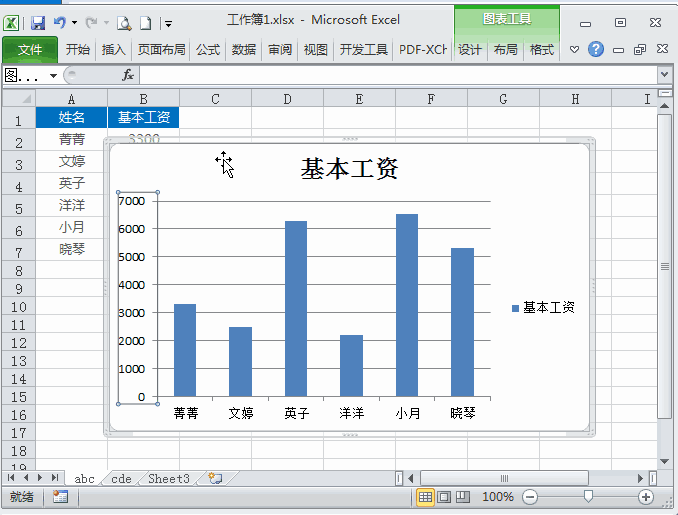Click the zoom in plus button
This screenshot has height=515, width=678.
[x=646, y=497]
